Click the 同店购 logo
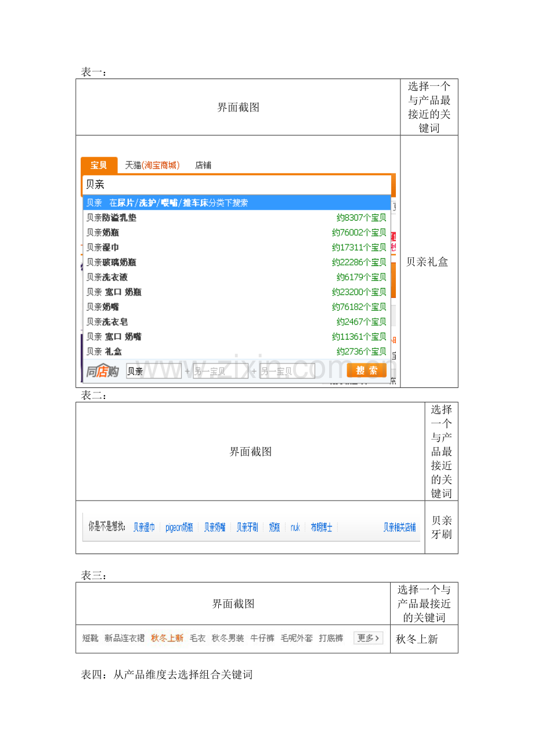This screenshot has width=534, height=756. point(103,371)
